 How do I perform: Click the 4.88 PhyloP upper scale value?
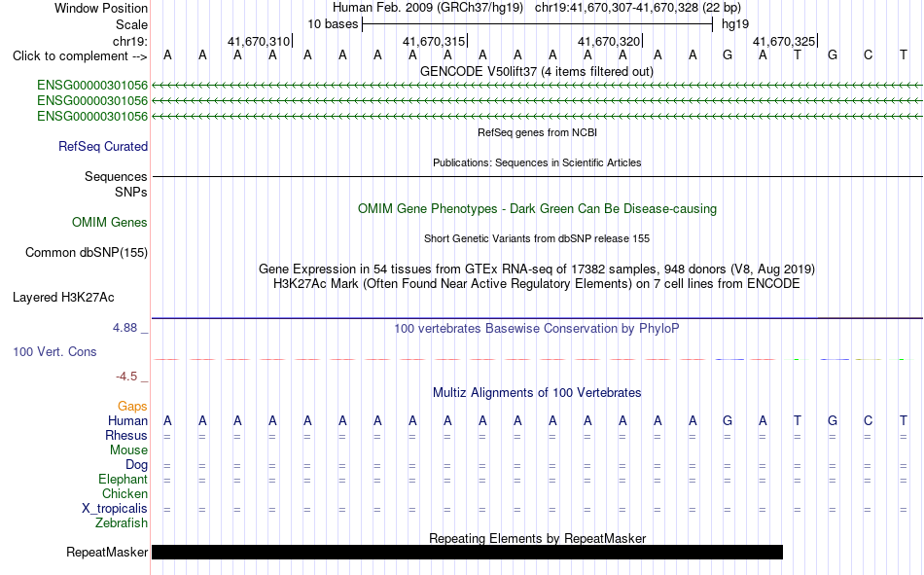[124, 328]
